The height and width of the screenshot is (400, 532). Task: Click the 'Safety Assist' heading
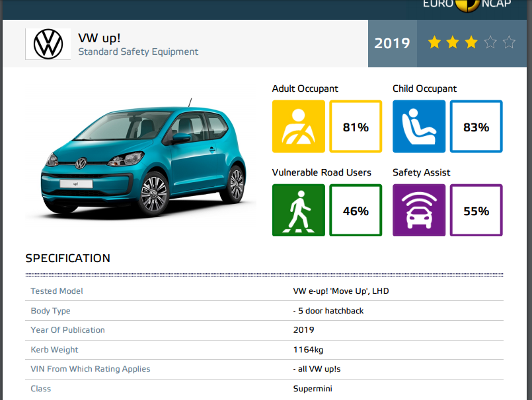tap(421, 172)
